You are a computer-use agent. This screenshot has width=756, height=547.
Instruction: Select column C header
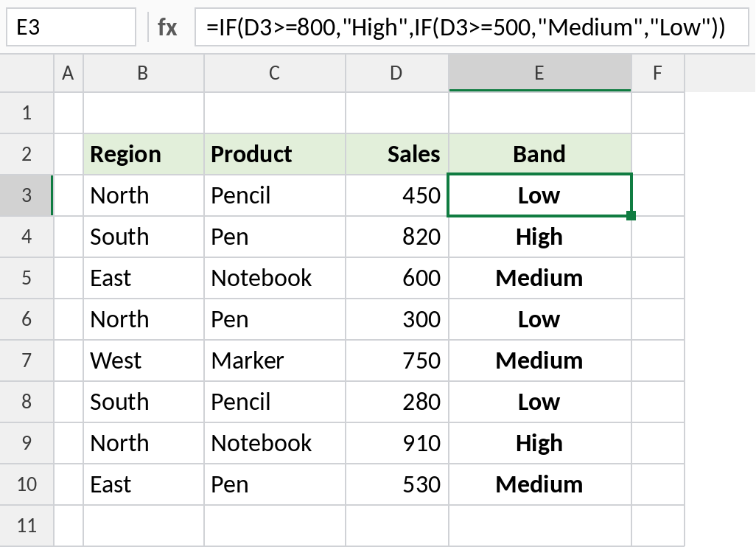275,73
